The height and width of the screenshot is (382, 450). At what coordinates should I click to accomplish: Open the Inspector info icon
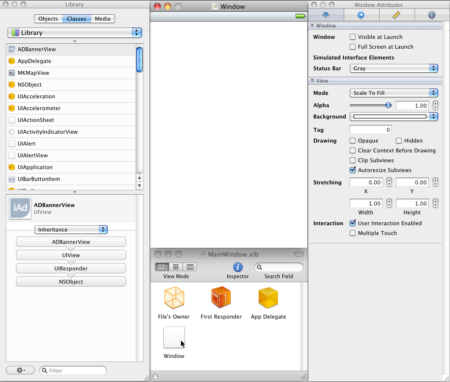point(238,267)
